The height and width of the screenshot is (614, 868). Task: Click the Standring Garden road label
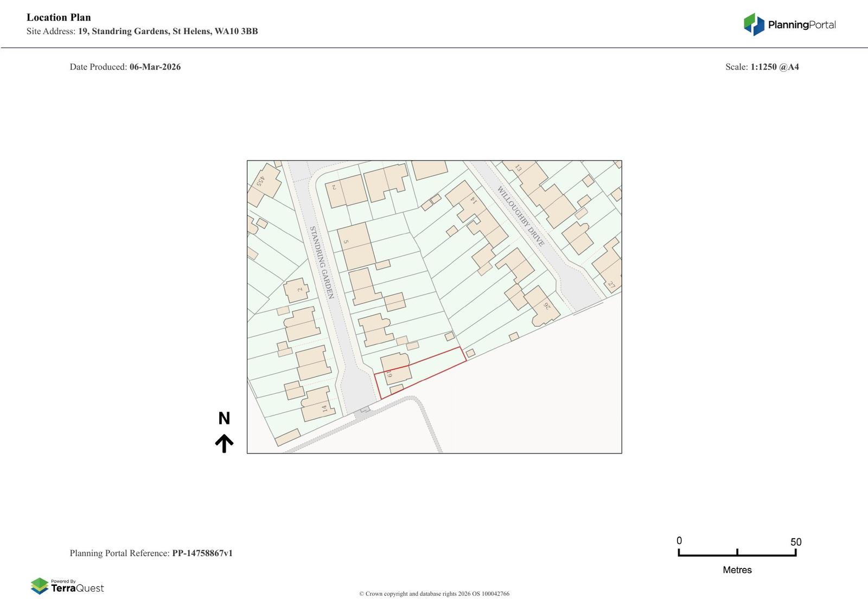(x=321, y=263)
